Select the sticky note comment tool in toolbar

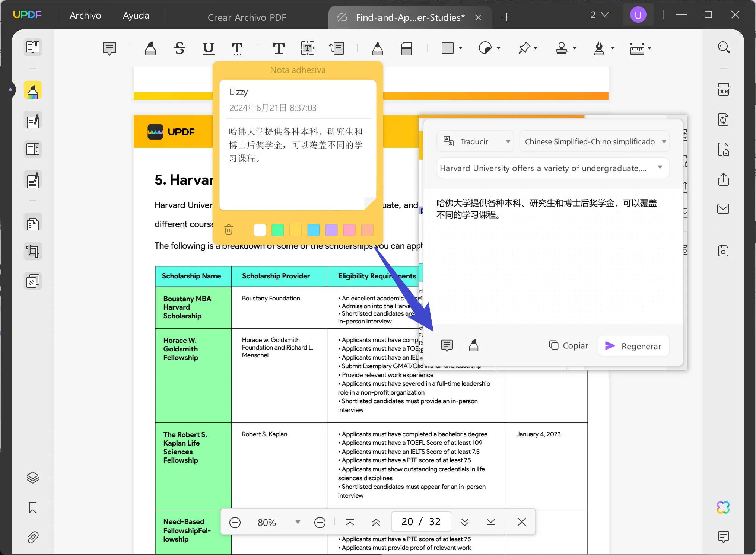(109, 48)
